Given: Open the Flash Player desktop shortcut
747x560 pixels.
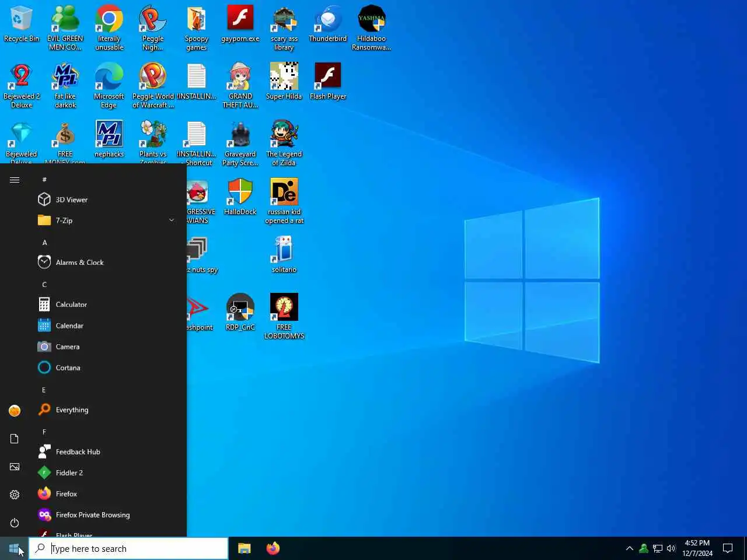Looking at the screenshot, I should pyautogui.click(x=328, y=82).
